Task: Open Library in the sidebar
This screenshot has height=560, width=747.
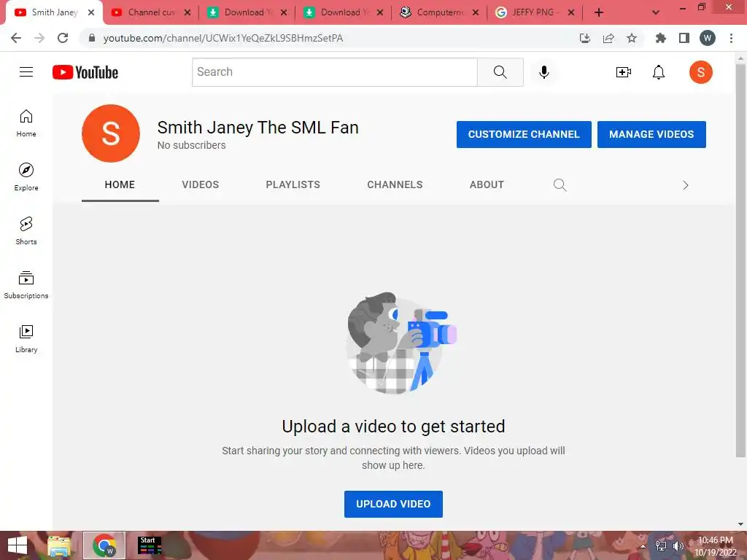Action: (26, 338)
